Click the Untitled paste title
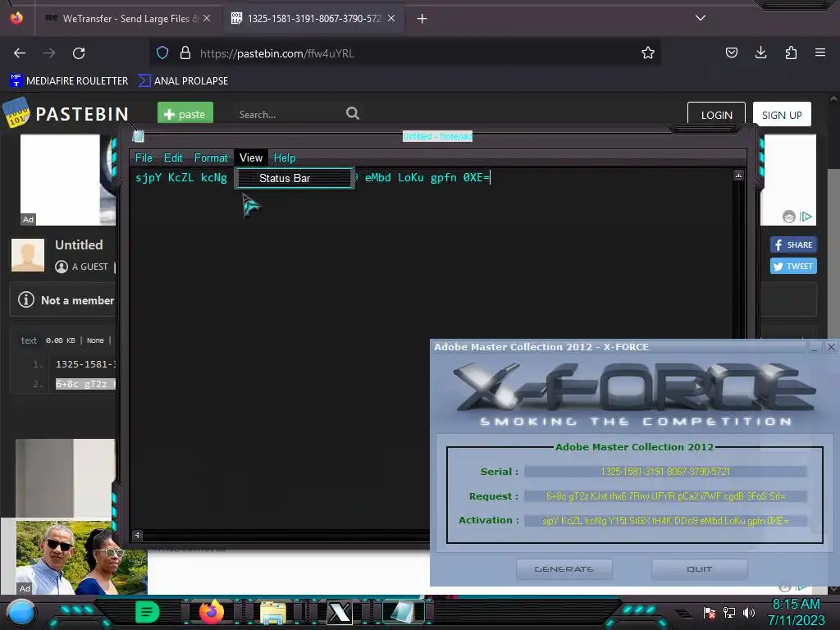The height and width of the screenshot is (630, 840). tap(79, 244)
